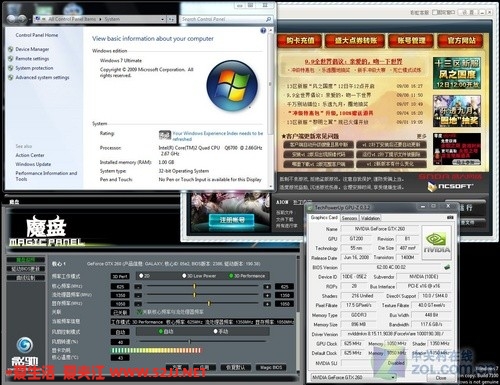This screenshot has width=500, height=385.
Task: Open the Device Manager link
Action: click(x=32, y=49)
